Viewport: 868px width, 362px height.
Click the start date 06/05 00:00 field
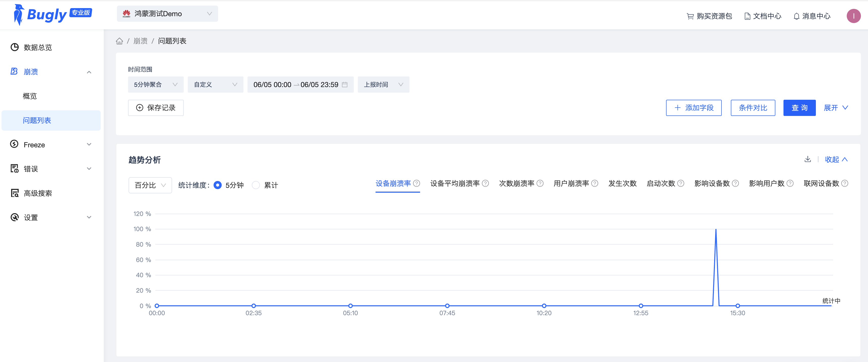point(272,84)
